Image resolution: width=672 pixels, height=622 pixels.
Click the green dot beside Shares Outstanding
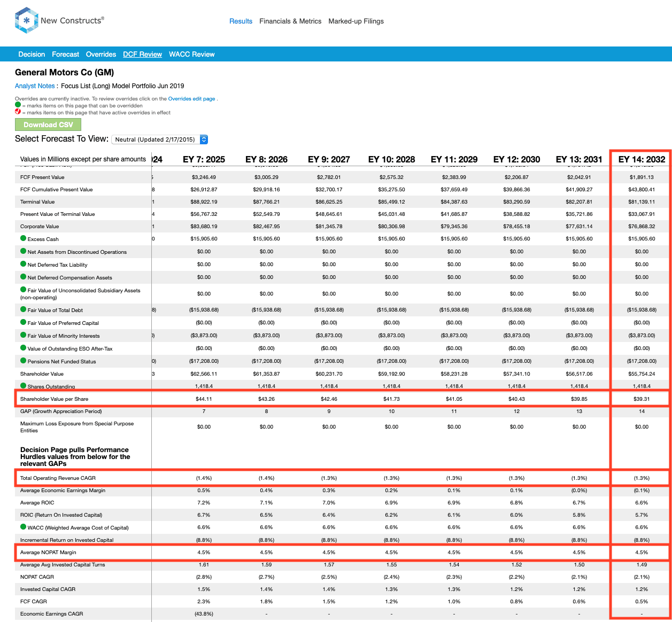pos(24,386)
